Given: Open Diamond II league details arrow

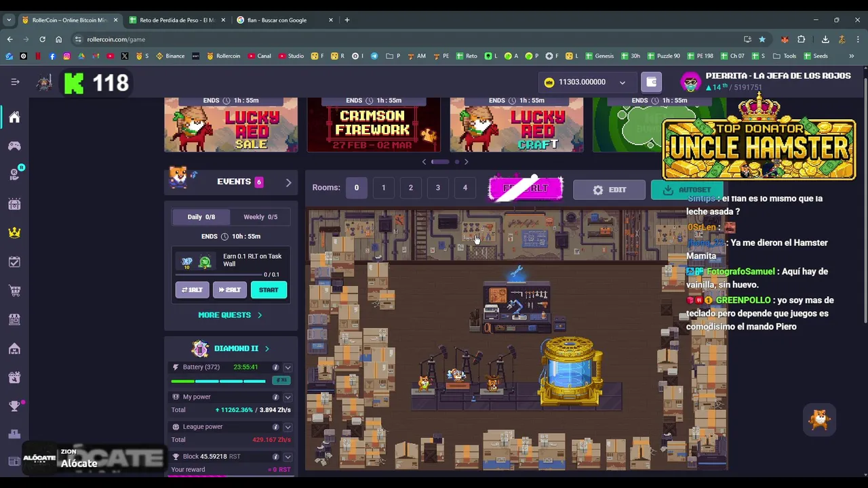Looking at the screenshot, I should pos(267,349).
